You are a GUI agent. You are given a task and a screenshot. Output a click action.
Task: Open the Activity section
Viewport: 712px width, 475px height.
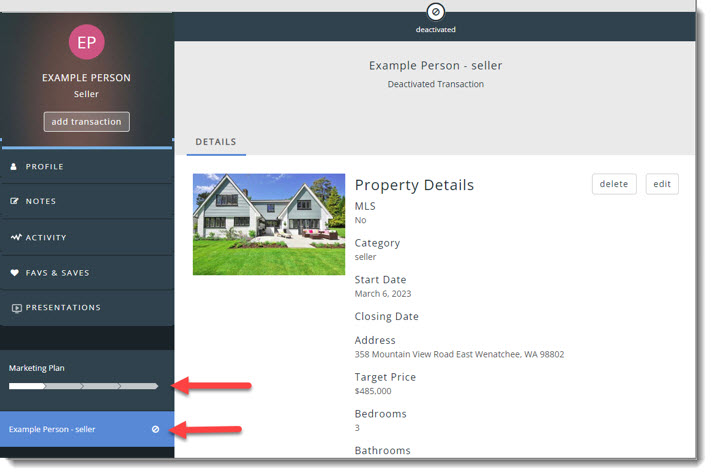[x=87, y=238]
